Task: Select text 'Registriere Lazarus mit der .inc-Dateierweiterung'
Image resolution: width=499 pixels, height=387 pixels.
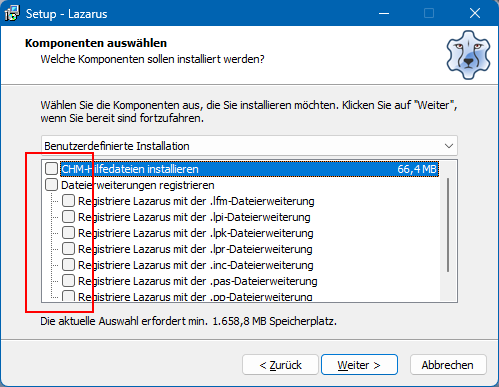Action: click(196, 265)
